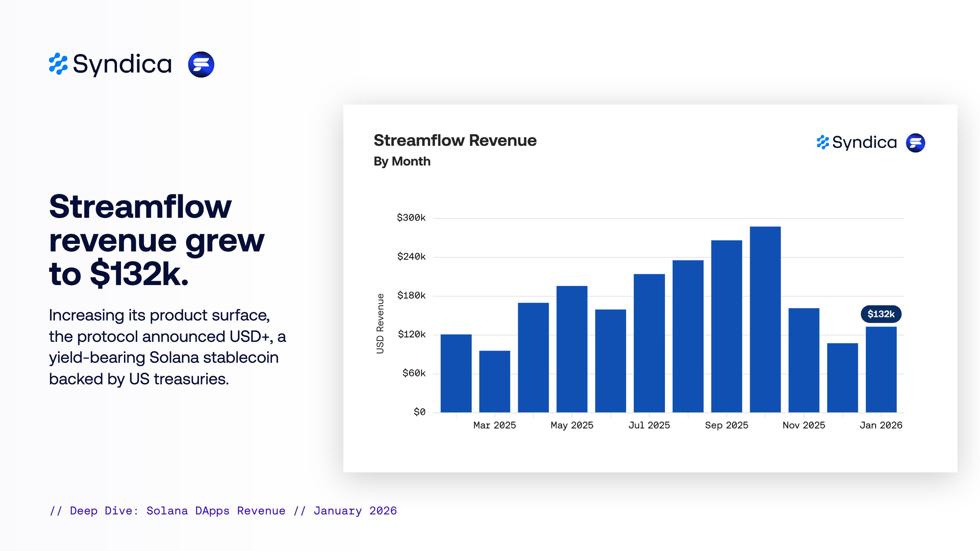Click the Deep Dive footer text
This screenshot has width=980, height=551.
point(223,511)
